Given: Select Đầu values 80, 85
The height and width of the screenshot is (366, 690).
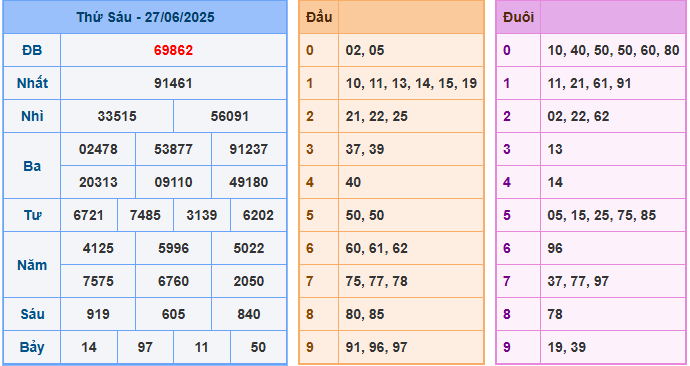Looking at the screenshot, I should (x=365, y=314).
